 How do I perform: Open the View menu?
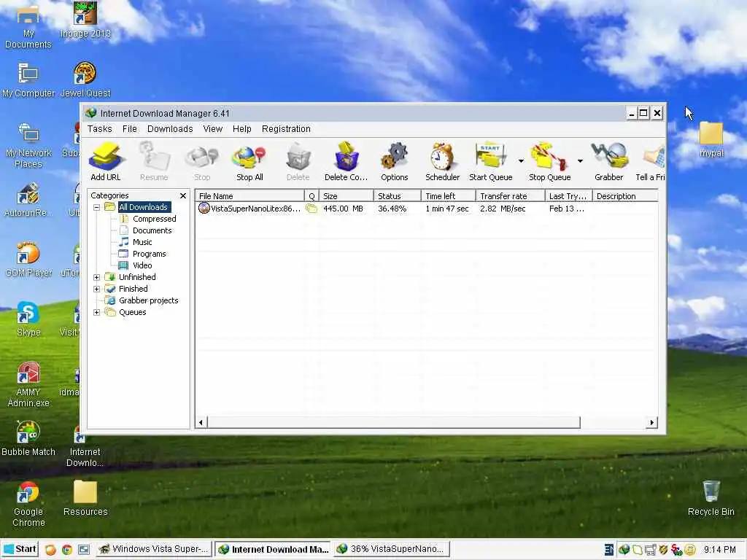pos(213,129)
